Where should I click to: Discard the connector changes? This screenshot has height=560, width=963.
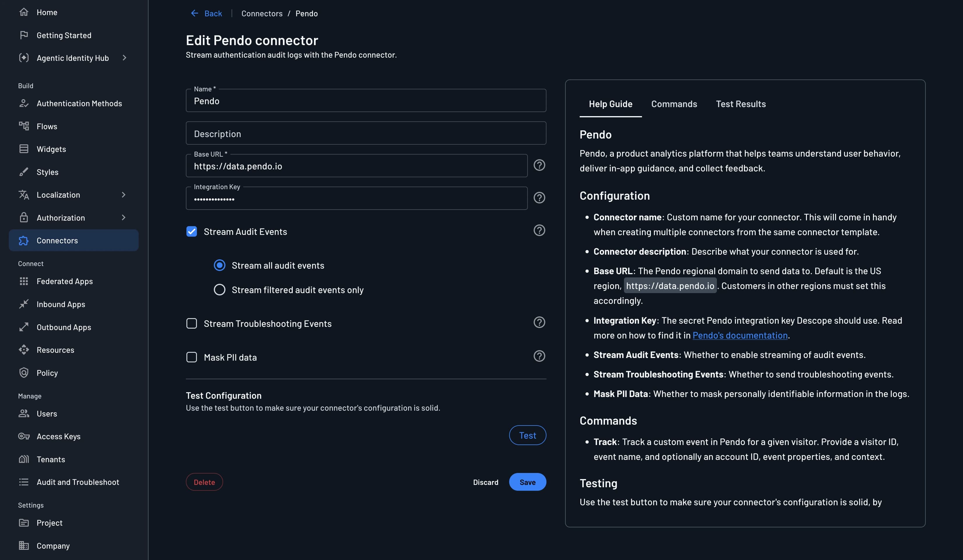coord(485,482)
